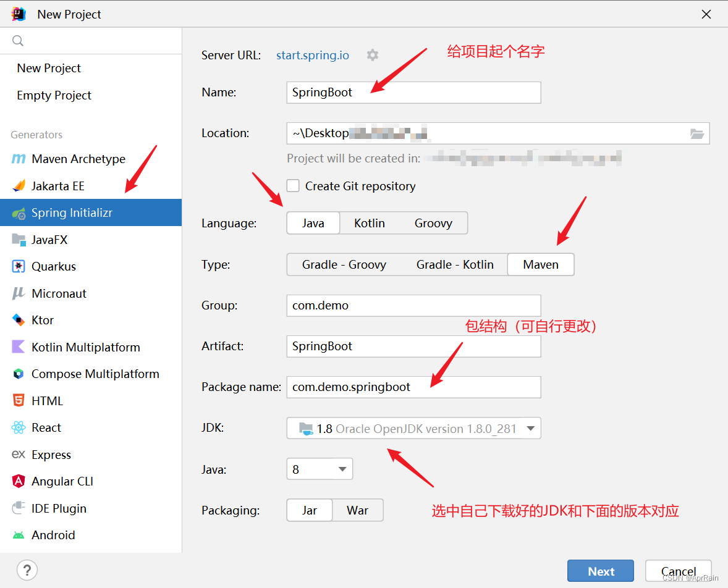Click the IDE Plugin icon
The height and width of the screenshot is (588, 728).
[x=19, y=508]
